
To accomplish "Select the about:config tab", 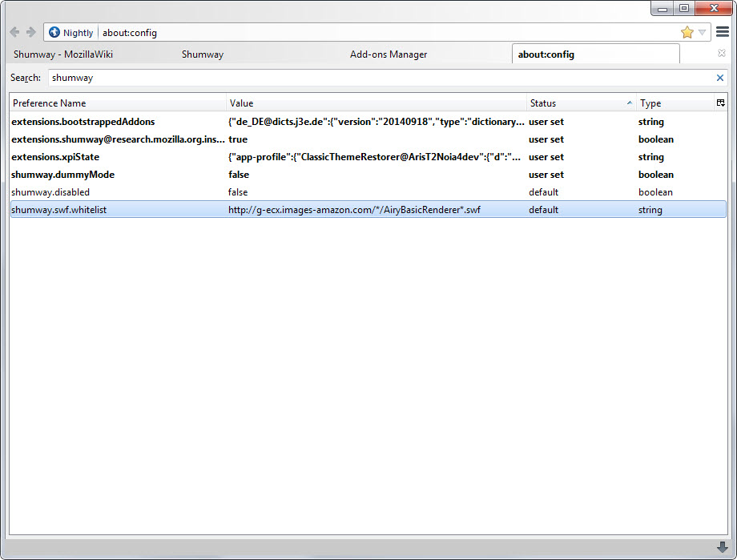I will (595, 54).
